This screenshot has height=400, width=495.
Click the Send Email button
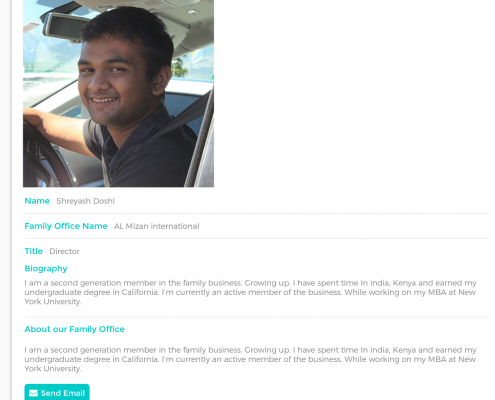pyautogui.click(x=57, y=393)
